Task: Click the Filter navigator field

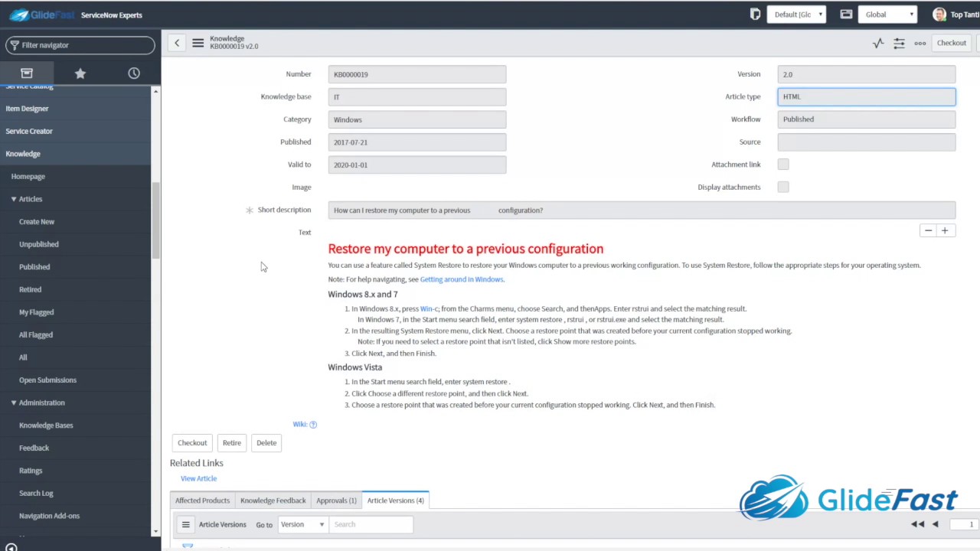Action: 80,45
